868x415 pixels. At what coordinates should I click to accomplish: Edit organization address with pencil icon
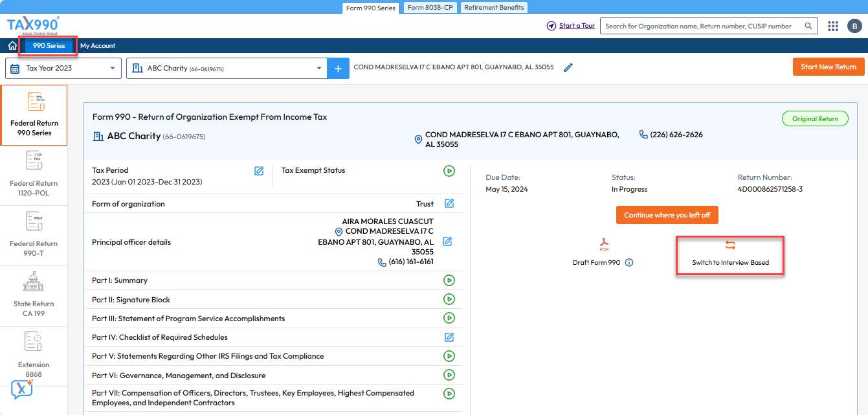[x=568, y=67]
